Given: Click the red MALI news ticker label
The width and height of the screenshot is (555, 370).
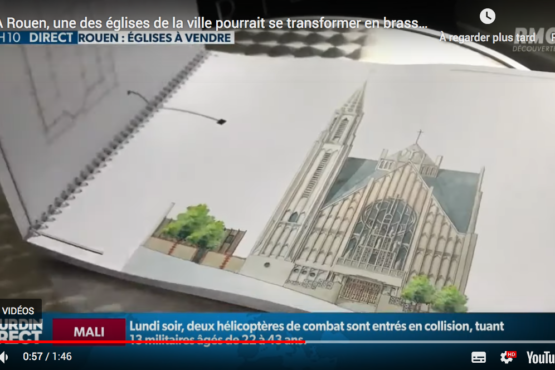Looking at the screenshot, I should pos(89,332).
